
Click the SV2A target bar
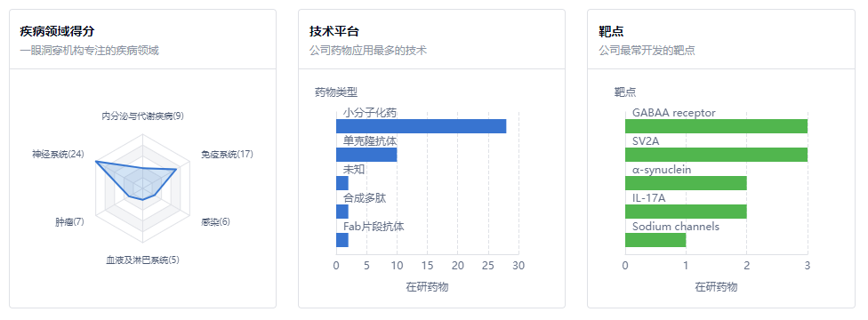tap(716, 155)
